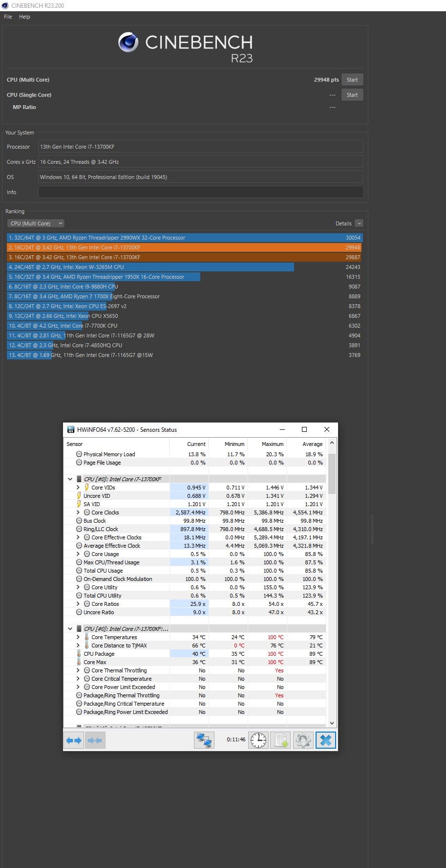
Task: Click the Cinebench R23 logo sphere
Action: coord(128,42)
